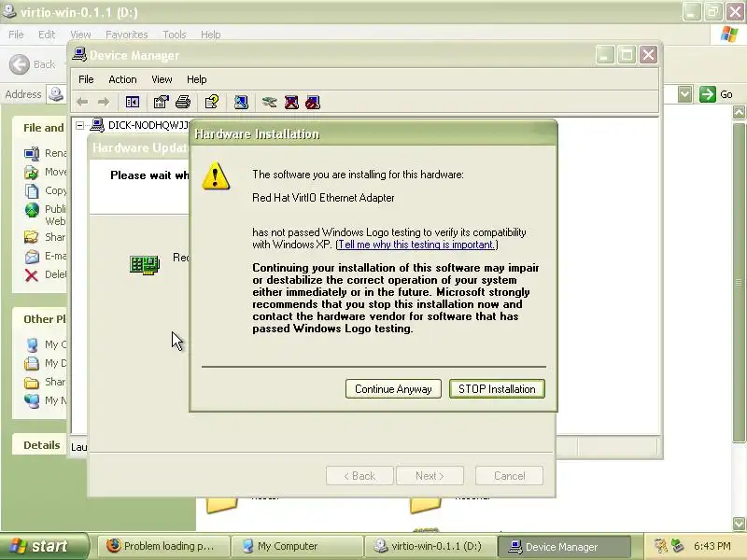Click the Disable device toolbar icon
This screenshot has width=747, height=560.
[313, 102]
